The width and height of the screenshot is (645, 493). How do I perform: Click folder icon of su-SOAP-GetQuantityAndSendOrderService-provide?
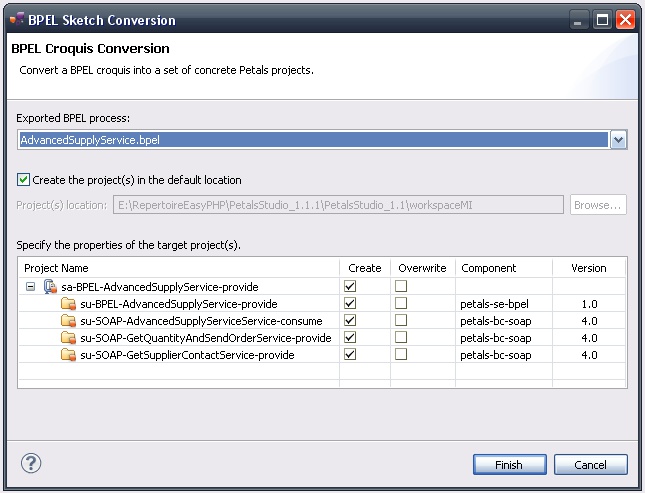click(x=68, y=338)
